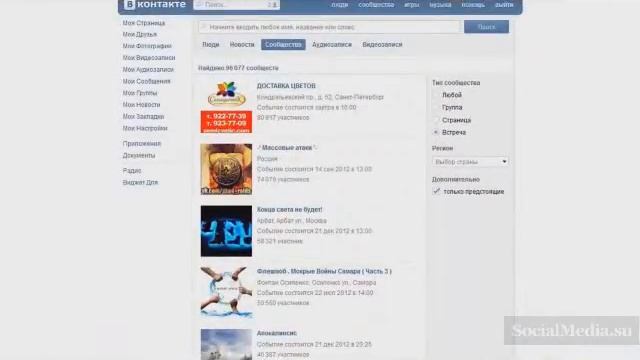Open Мои Друзья in sidebar
640x360 pixels.
140,34
